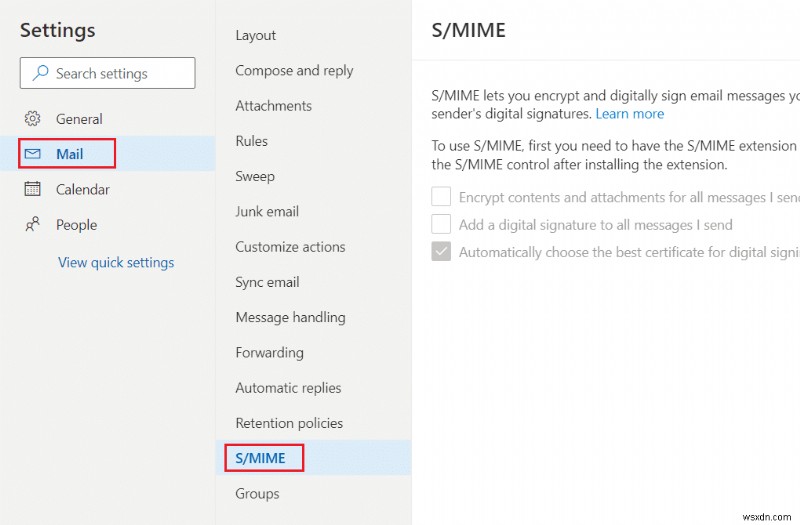Toggle automatically choose best certificate checkbox
800x525 pixels.
pos(441,252)
